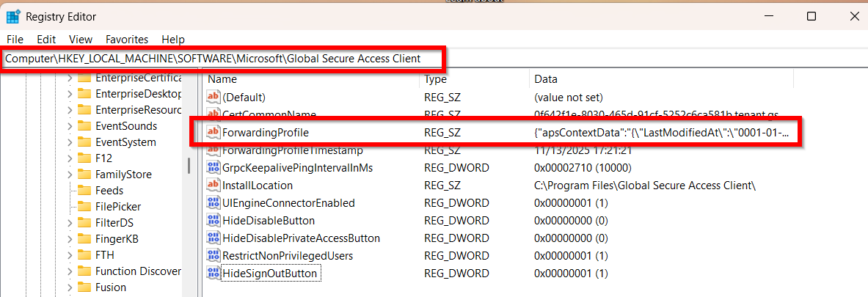Screen dimensions: 868x297
Task: Expand the FamilyStore tree key
Action: click(x=70, y=175)
